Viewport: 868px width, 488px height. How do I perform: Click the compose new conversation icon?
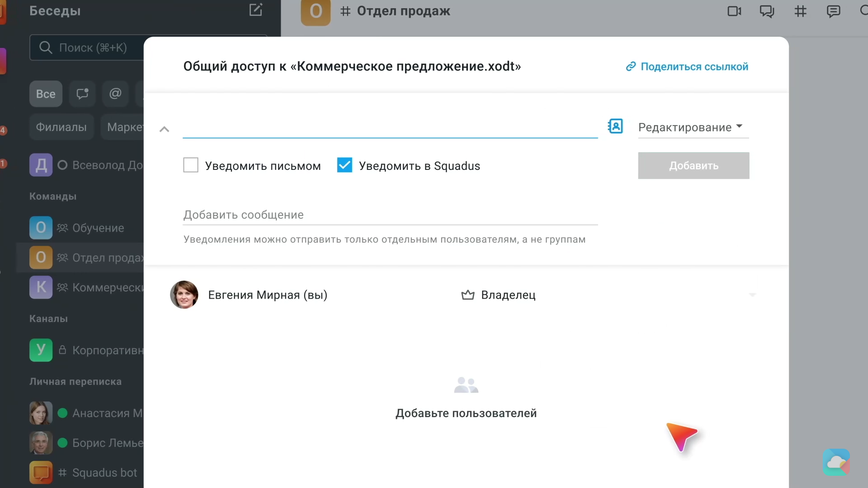point(256,10)
